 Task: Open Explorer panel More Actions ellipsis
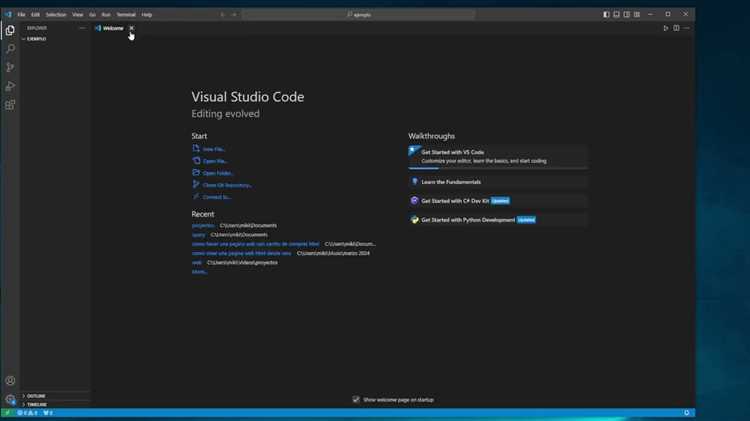click(x=82, y=28)
